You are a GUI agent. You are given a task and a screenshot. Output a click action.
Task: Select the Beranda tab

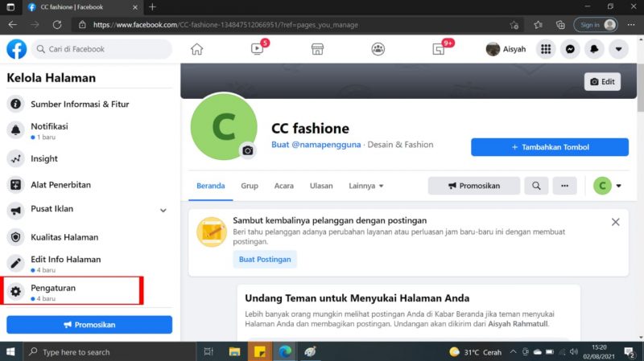(211, 186)
